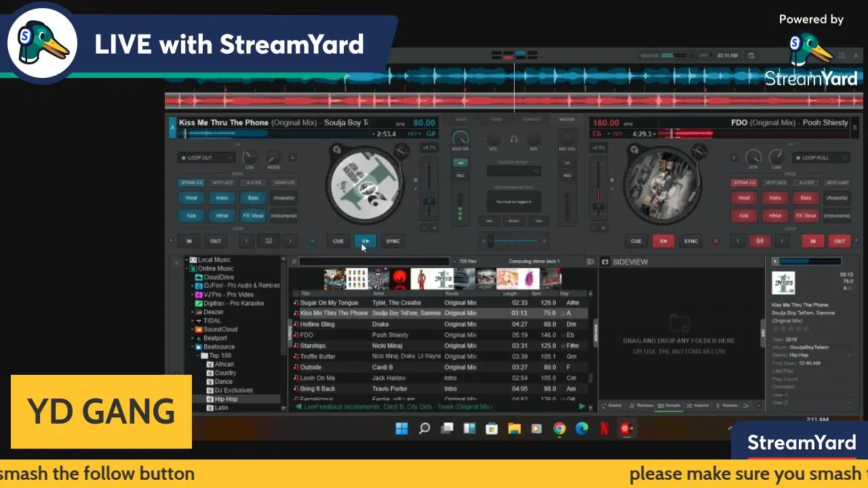Screen dimensions: 868x488
Task: Set loop OUT point on deck B
Action: tap(840, 241)
